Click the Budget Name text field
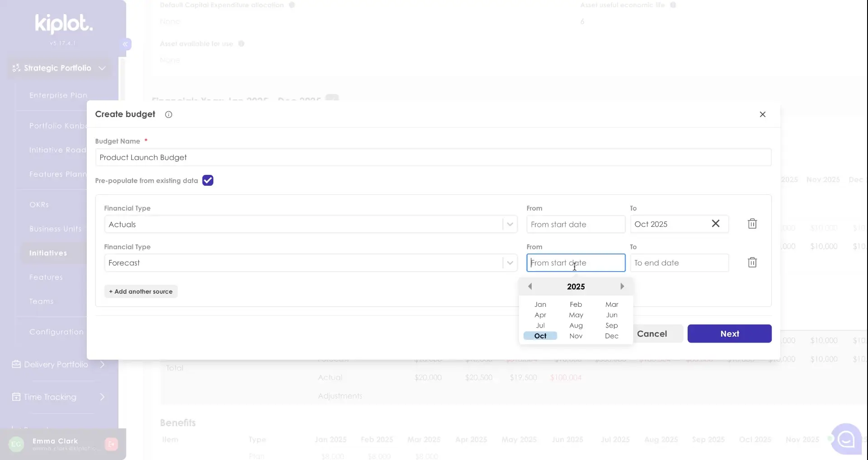The image size is (868, 460). (x=433, y=158)
